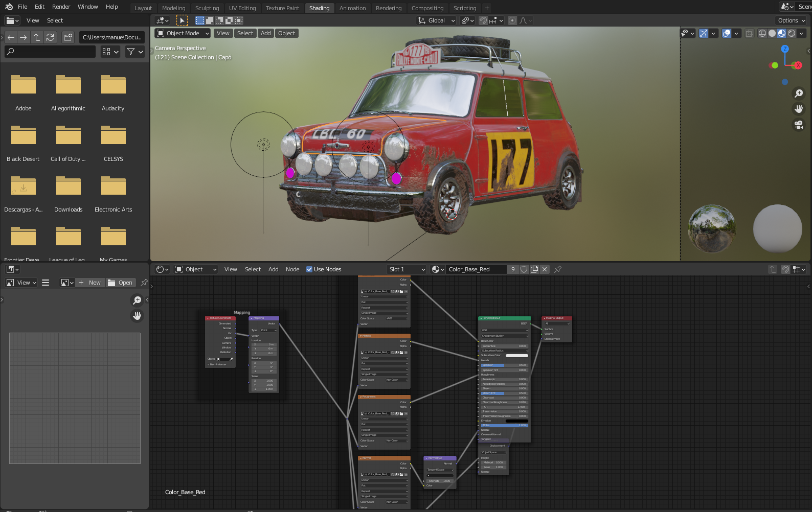
Task: Click the Subsurface Color swatch in Principled BSDF
Action: tap(516, 356)
